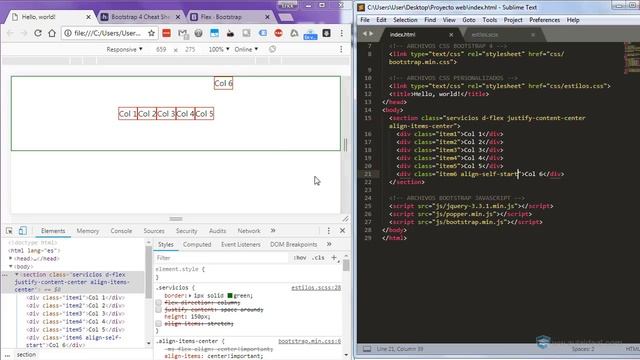Open the estilos.scss:28 source link
Screen dimensions: 640x360
click(x=316, y=288)
